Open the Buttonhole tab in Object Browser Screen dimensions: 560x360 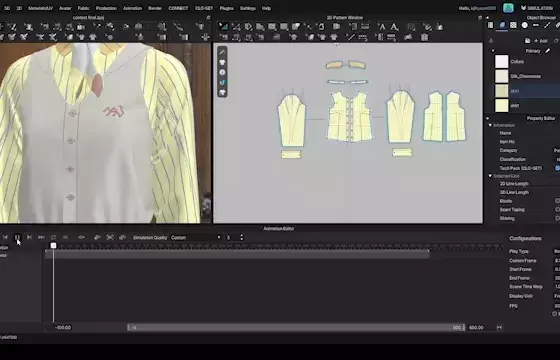pyautogui.click(x=536, y=25)
